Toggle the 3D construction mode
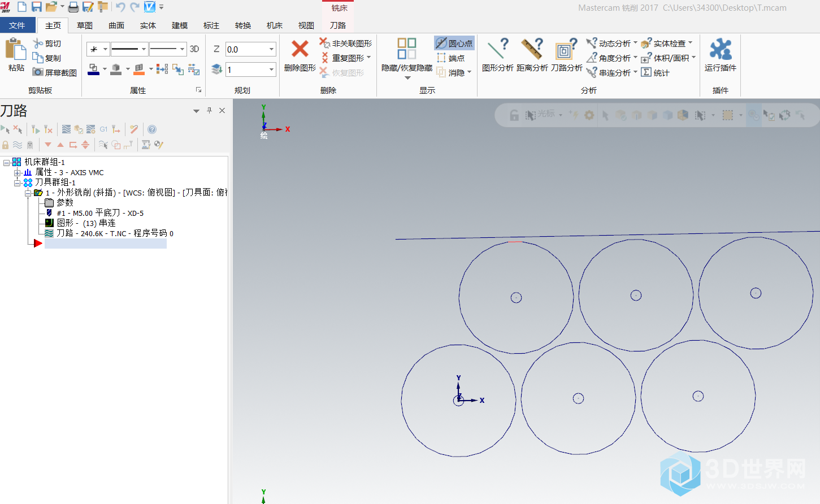The height and width of the screenshot is (504, 820). click(x=194, y=49)
